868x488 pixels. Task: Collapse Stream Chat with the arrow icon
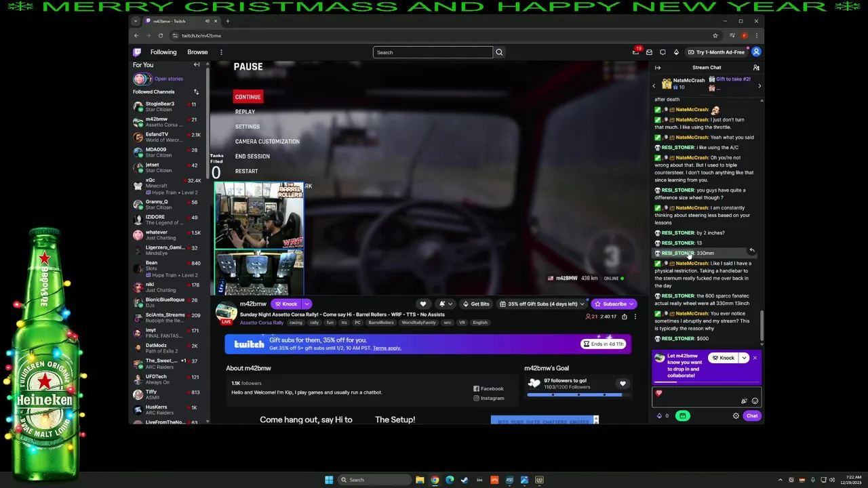tap(657, 68)
